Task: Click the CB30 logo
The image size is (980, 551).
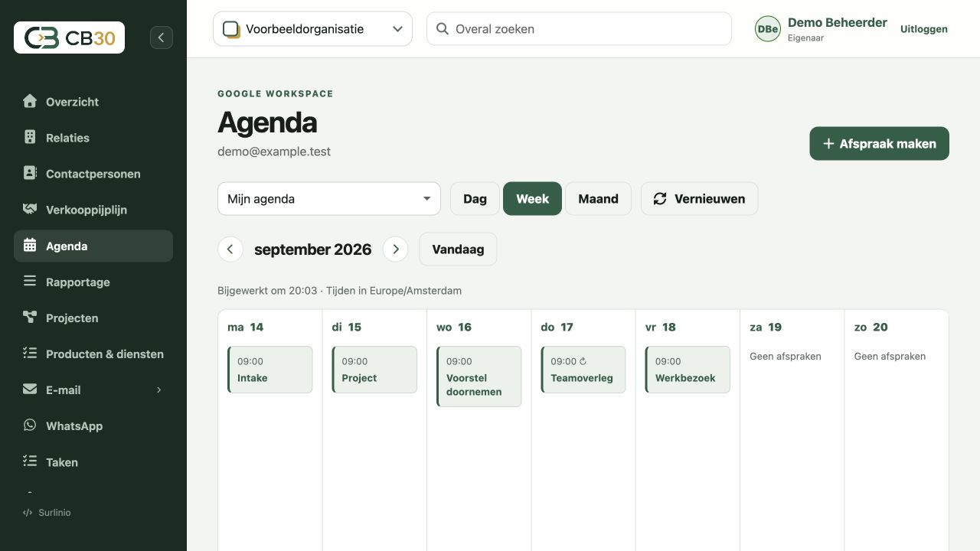Action: (x=69, y=37)
